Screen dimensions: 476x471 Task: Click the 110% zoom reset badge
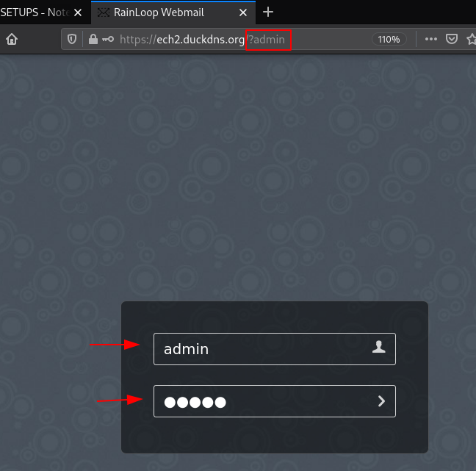click(x=389, y=40)
